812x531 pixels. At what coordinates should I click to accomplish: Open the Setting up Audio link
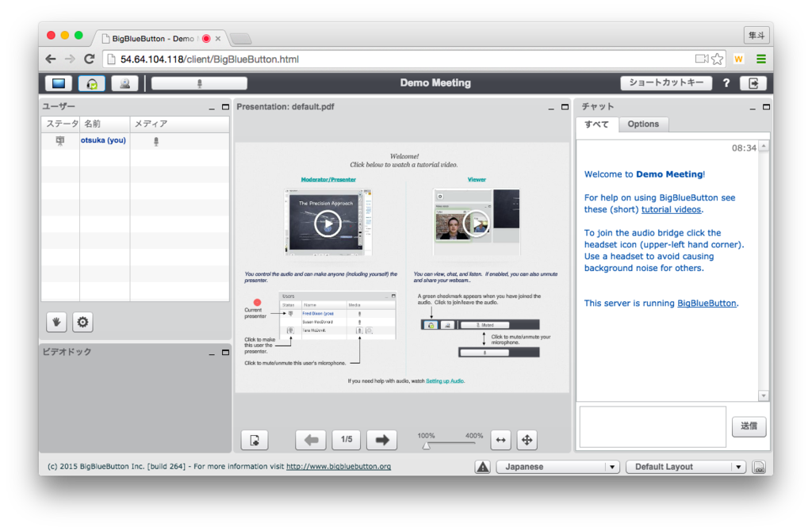pyautogui.click(x=445, y=381)
